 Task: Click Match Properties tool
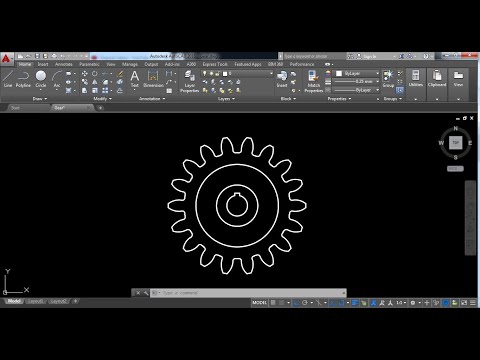[x=314, y=81]
